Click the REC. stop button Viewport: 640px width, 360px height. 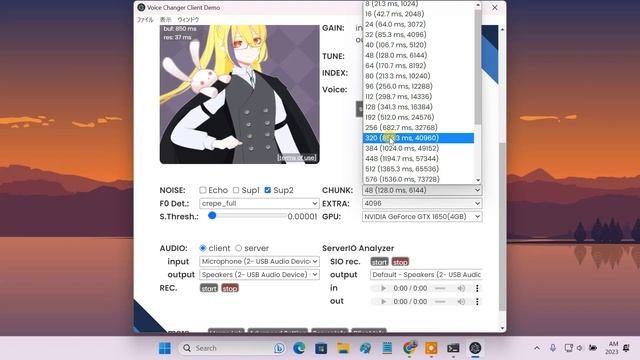(230, 288)
